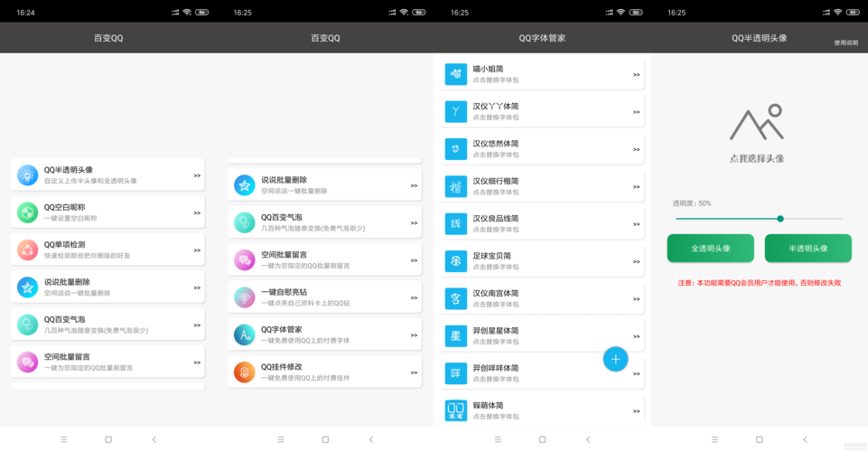Tap the blue plus floating button
This screenshot has width=868, height=452.
point(616,359)
